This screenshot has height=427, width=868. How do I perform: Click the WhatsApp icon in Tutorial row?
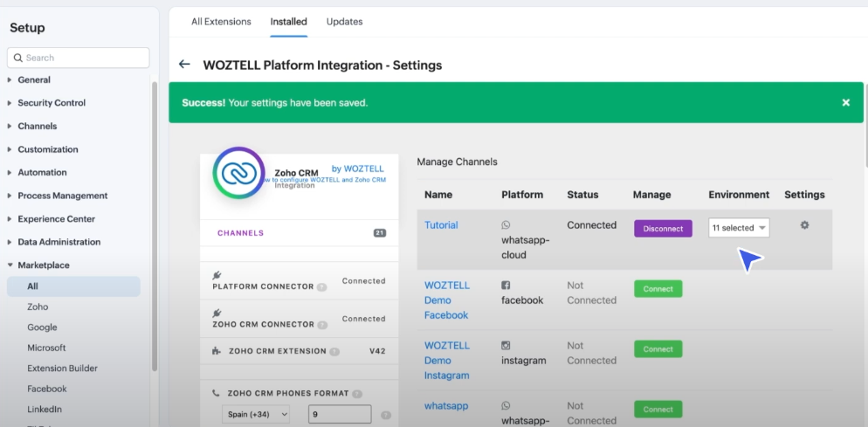click(506, 225)
